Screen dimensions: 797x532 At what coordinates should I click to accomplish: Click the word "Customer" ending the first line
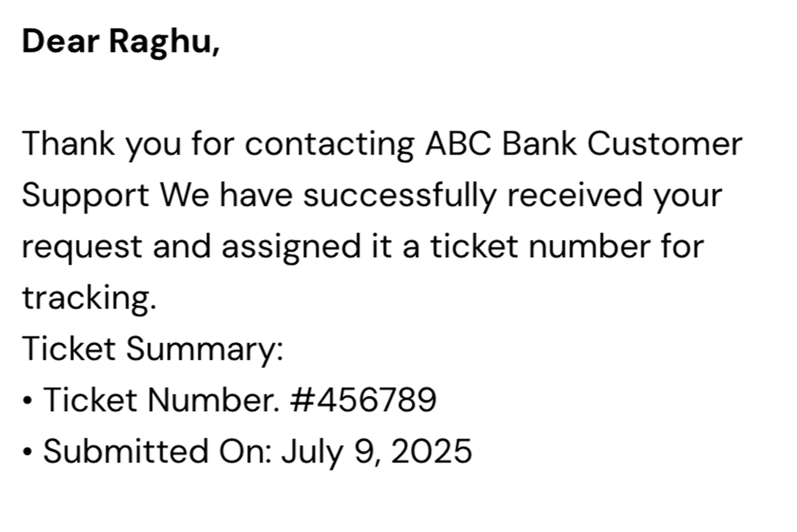(x=664, y=144)
